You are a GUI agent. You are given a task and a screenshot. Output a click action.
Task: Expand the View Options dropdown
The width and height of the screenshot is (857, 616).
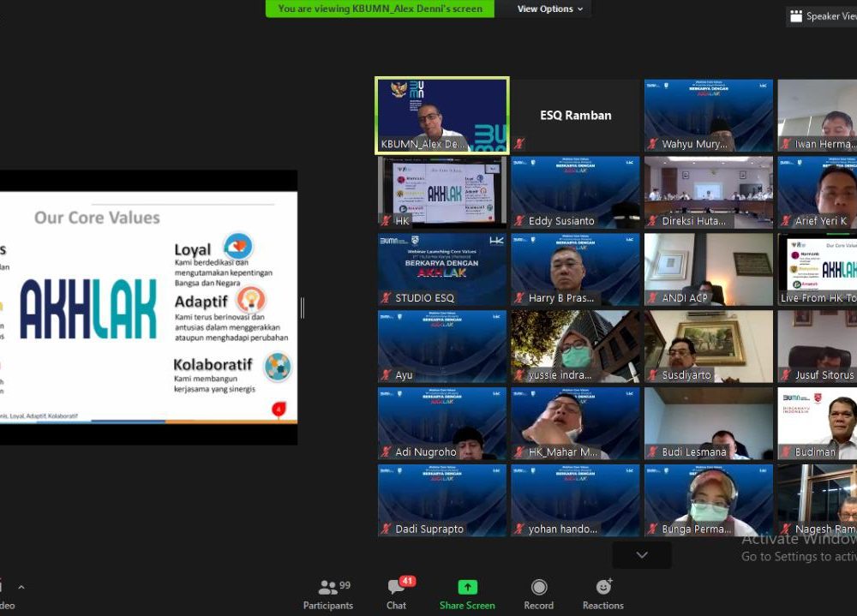coord(550,9)
